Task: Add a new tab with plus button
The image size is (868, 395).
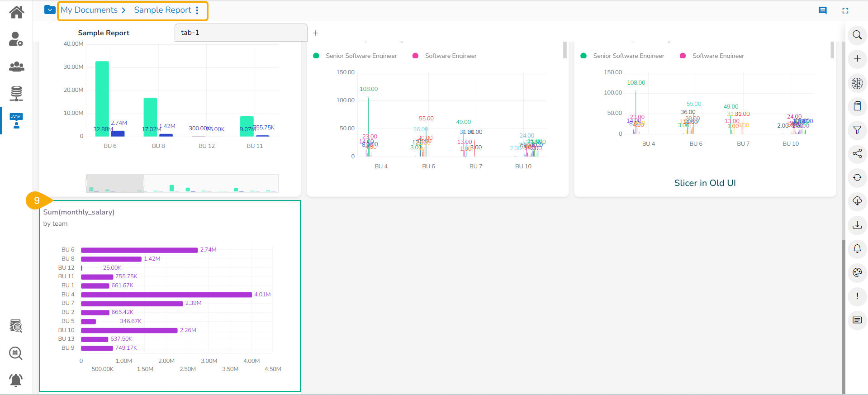Action: click(316, 33)
